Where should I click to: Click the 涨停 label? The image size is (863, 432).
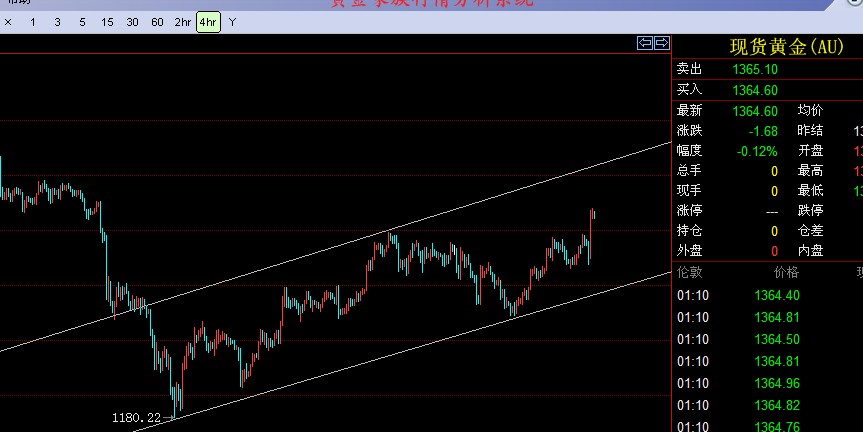click(689, 211)
